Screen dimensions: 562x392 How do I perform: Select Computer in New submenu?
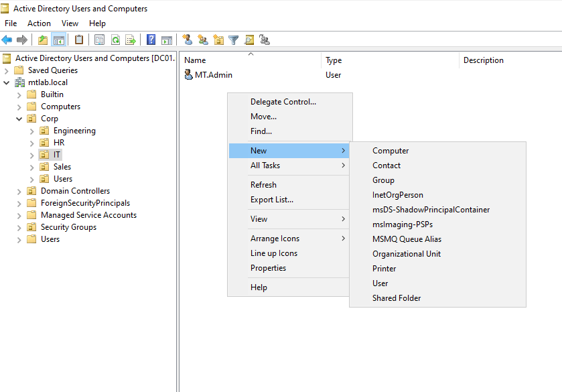(437, 151)
